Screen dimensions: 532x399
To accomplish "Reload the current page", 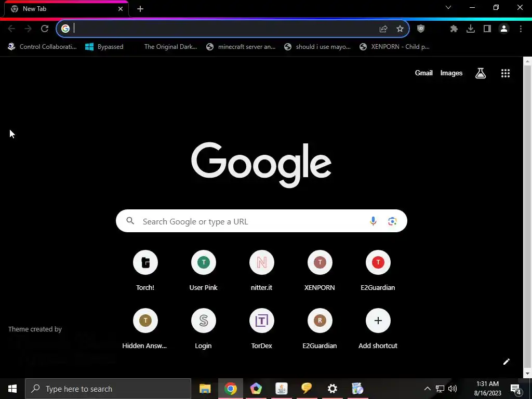I will pyautogui.click(x=45, y=29).
